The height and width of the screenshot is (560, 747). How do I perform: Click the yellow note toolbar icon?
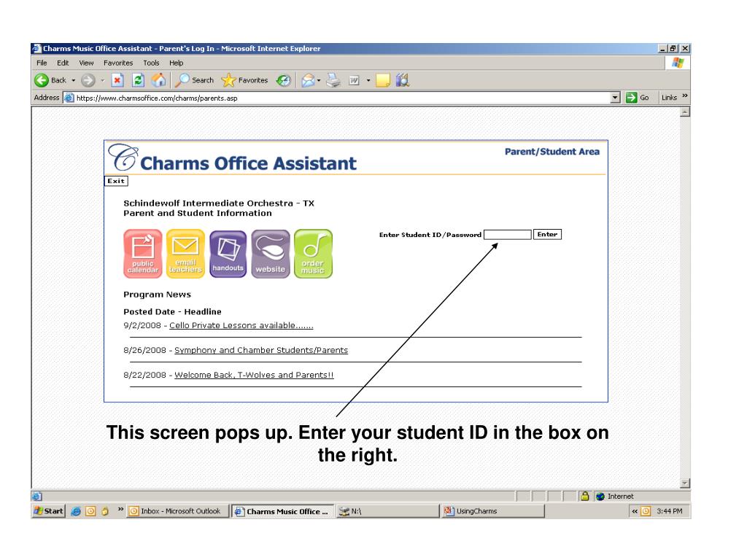pos(383,80)
